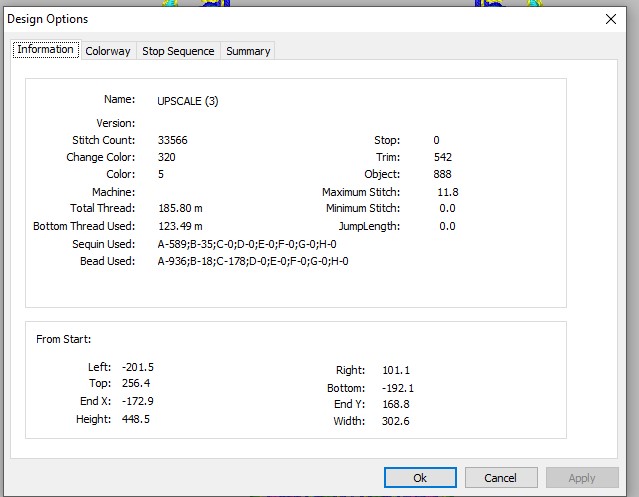This screenshot has width=639, height=497.
Task: Switch to the Information tab
Action: pos(46,50)
